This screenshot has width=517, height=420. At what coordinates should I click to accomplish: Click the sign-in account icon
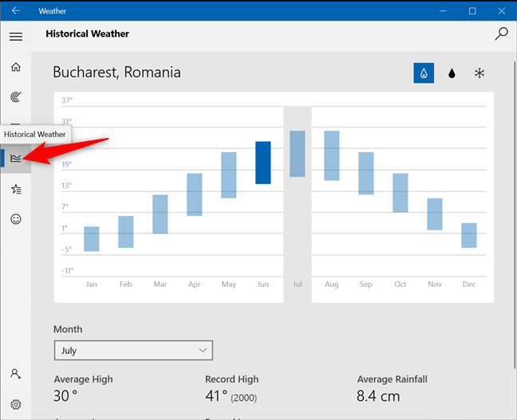15,373
